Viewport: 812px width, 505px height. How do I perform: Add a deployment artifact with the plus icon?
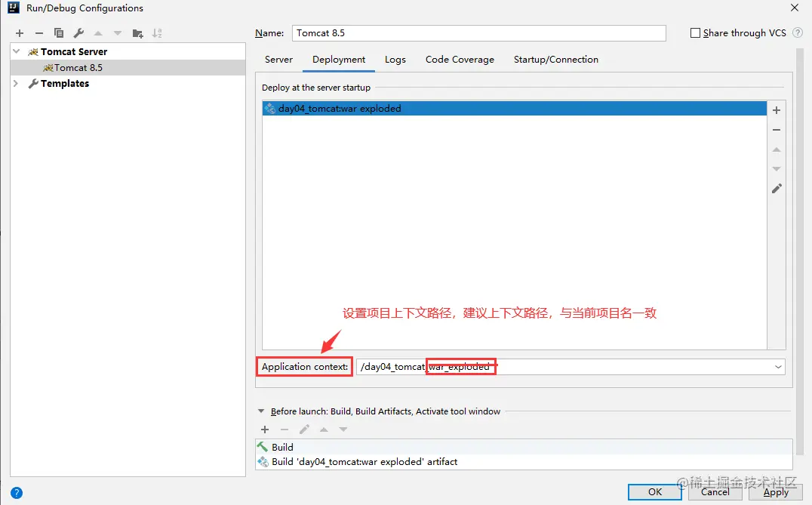click(x=777, y=109)
